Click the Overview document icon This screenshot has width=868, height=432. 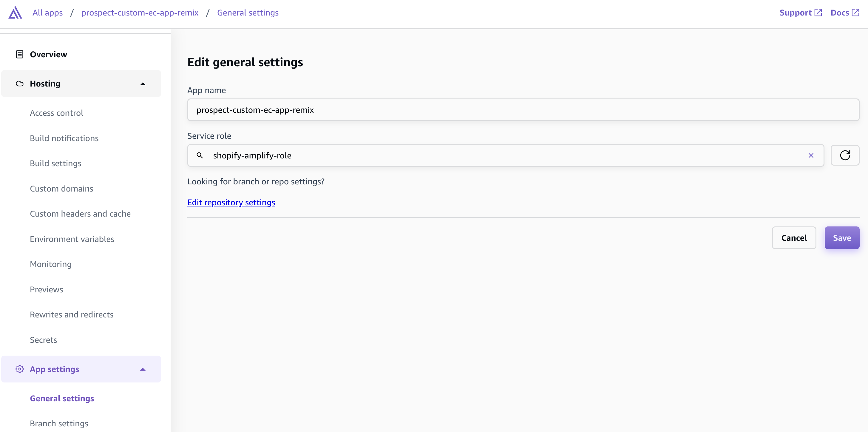point(20,54)
